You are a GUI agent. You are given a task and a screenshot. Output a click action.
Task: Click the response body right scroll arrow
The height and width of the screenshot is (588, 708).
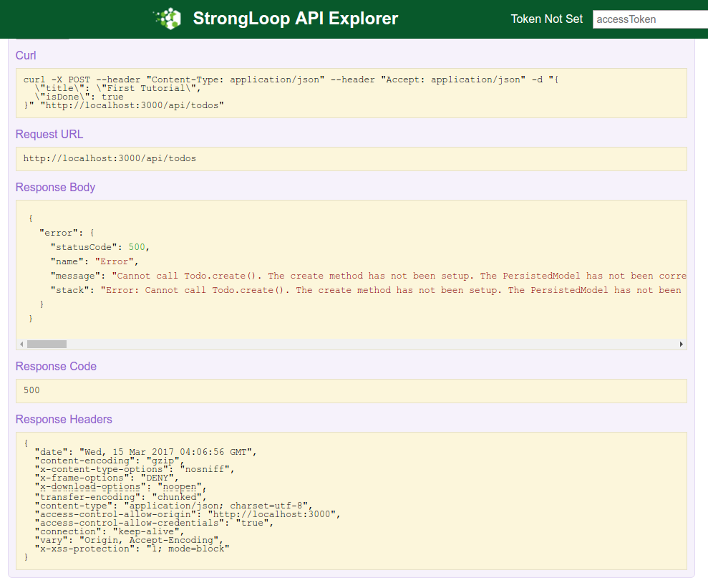(681, 344)
